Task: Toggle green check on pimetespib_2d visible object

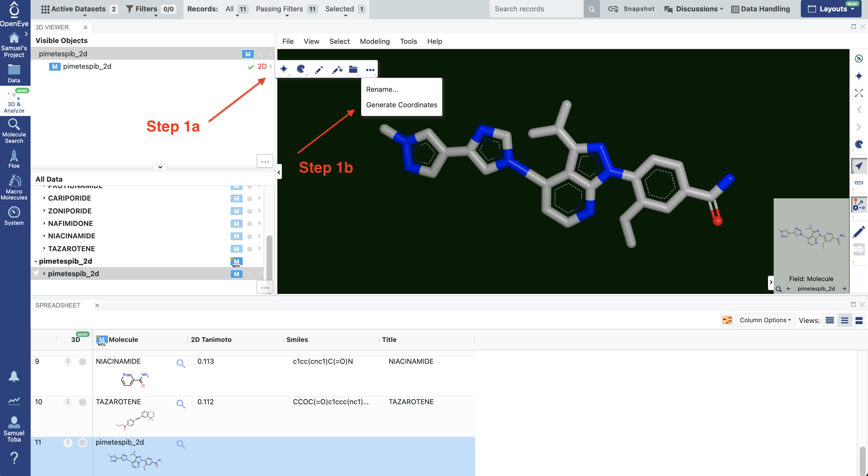Action: click(x=251, y=67)
